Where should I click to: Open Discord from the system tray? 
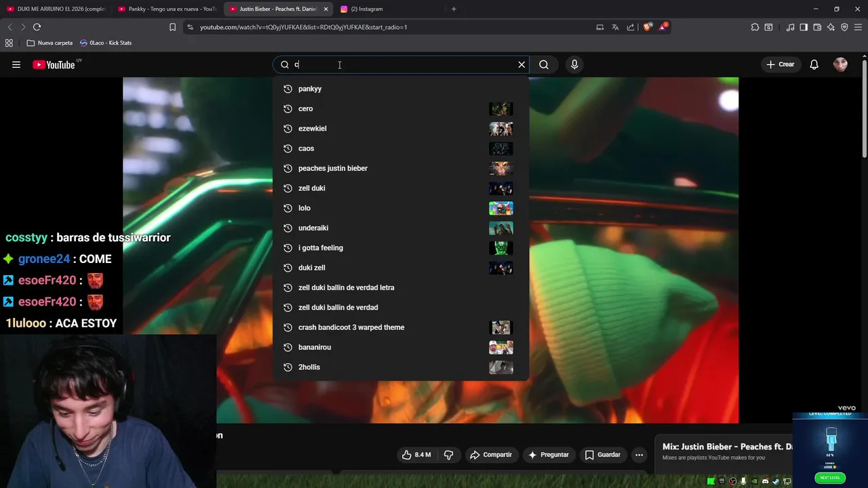766,482
